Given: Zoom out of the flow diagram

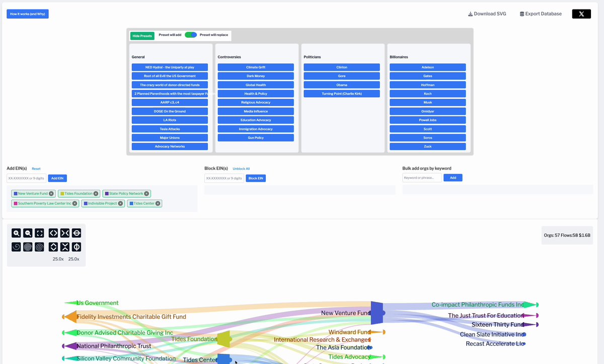Looking at the screenshot, I should [28, 233].
